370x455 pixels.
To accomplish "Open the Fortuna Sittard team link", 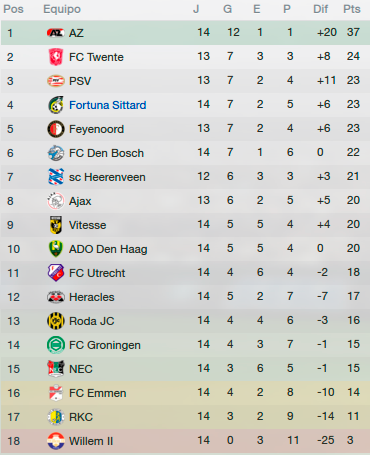I will pyautogui.click(x=108, y=105).
